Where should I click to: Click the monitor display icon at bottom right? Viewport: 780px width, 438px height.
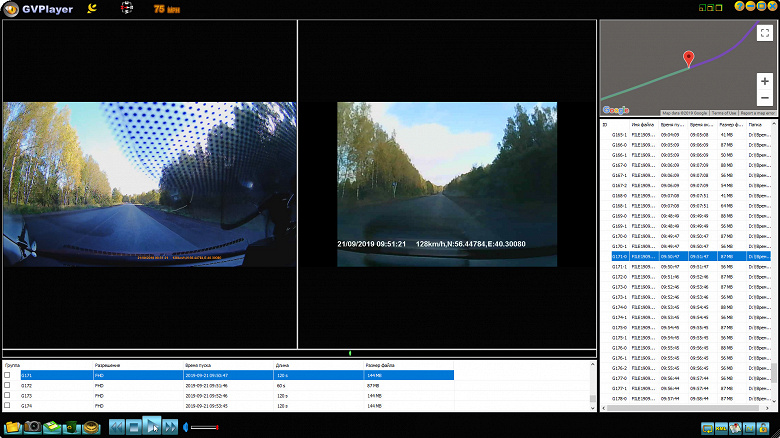[707, 428]
